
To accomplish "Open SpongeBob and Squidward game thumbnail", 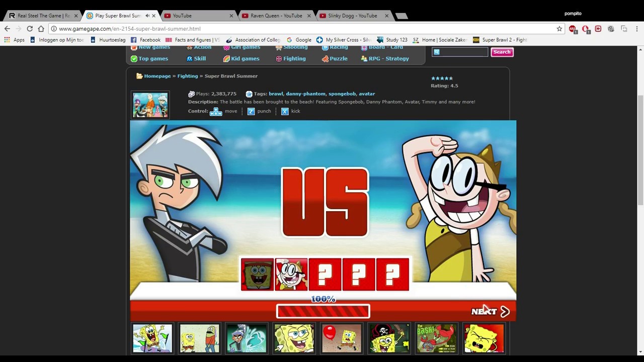I will tap(200, 338).
